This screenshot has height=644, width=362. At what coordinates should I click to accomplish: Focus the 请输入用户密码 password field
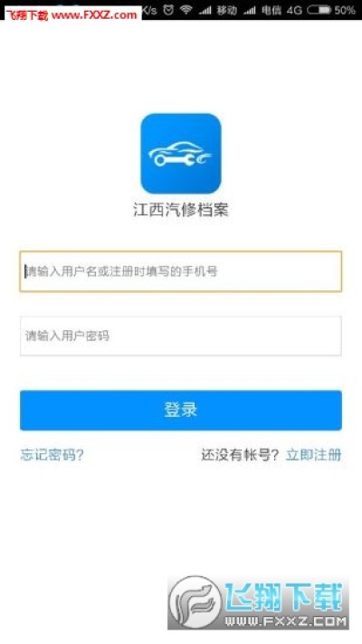pyautogui.click(x=181, y=336)
